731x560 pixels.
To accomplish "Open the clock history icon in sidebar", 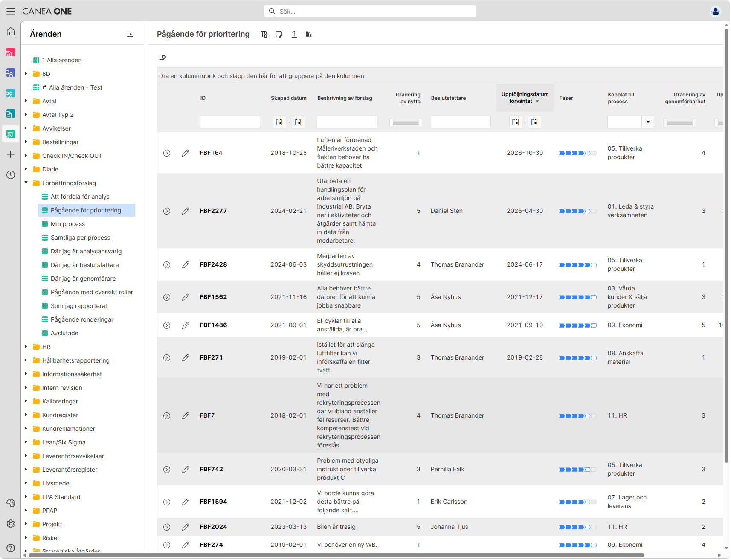I will pos(11,175).
